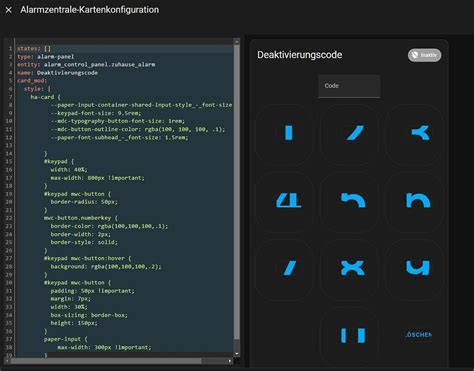Click the horizontal scrollbar right arrow

[230, 361]
